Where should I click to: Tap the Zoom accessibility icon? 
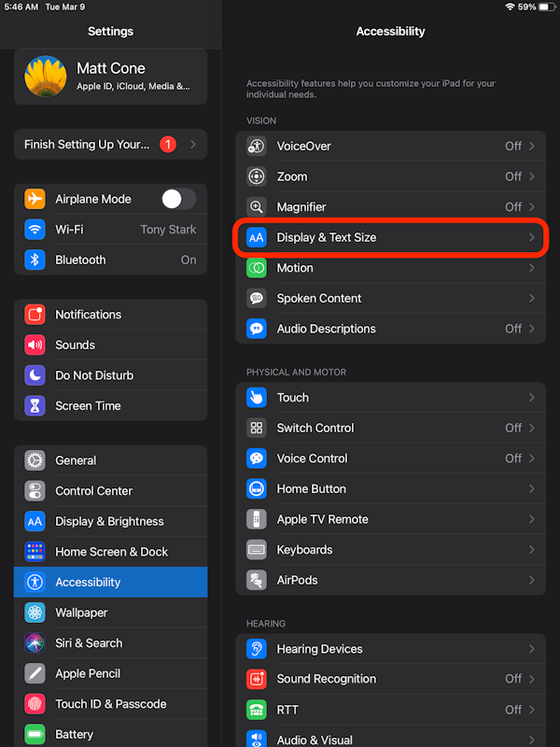pyautogui.click(x=255, y=176)
